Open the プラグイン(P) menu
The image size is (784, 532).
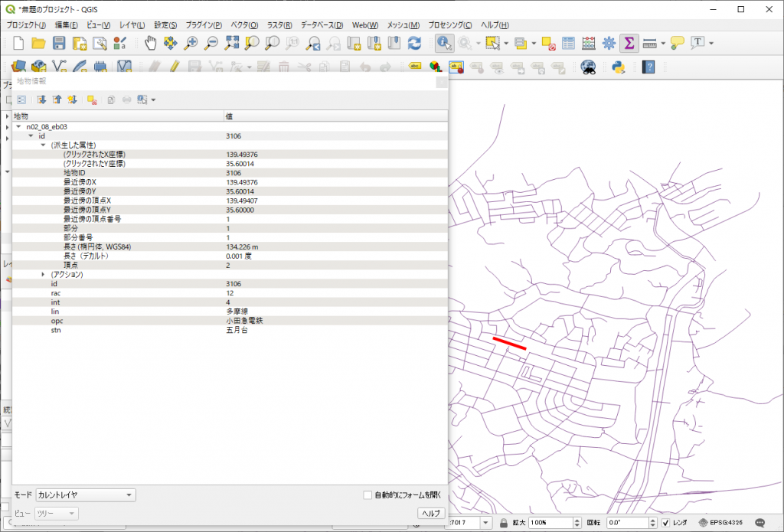coord(204,25)
